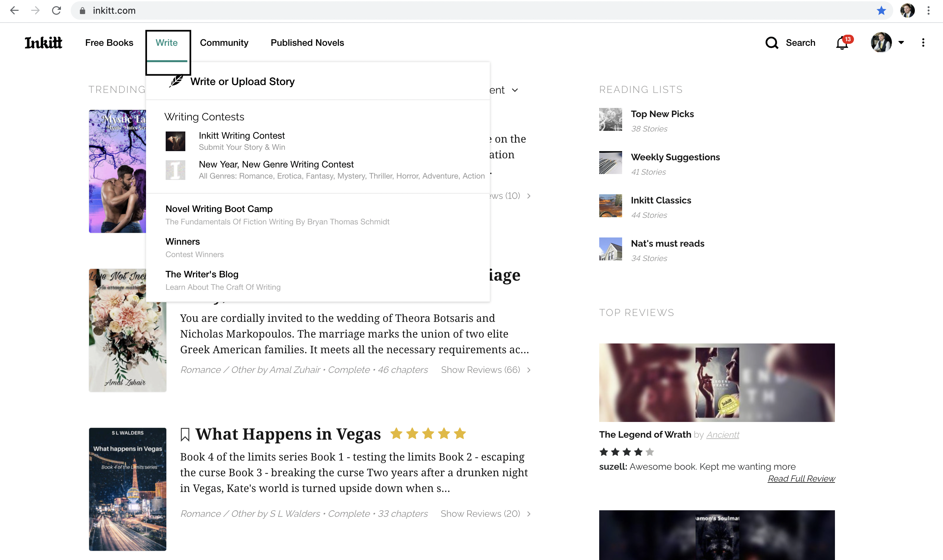Open the notifications bell
The height and width of the screenshot is (560, 943).
coord(842,43)
